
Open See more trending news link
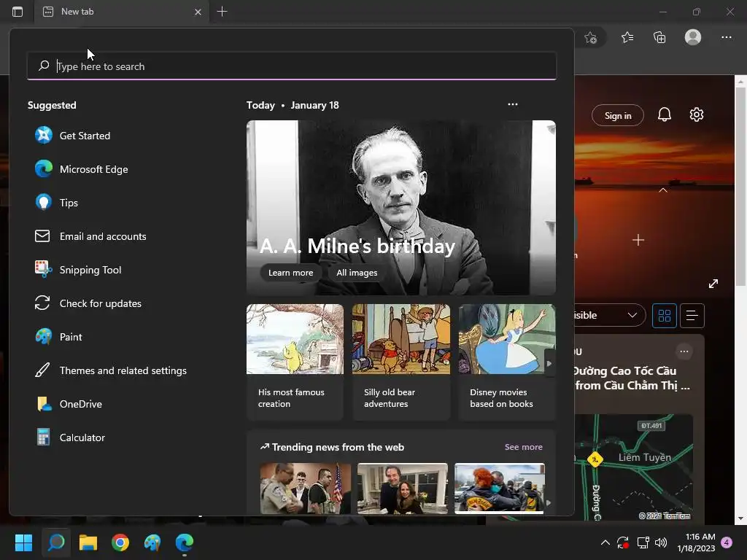(x=524, y=447)
